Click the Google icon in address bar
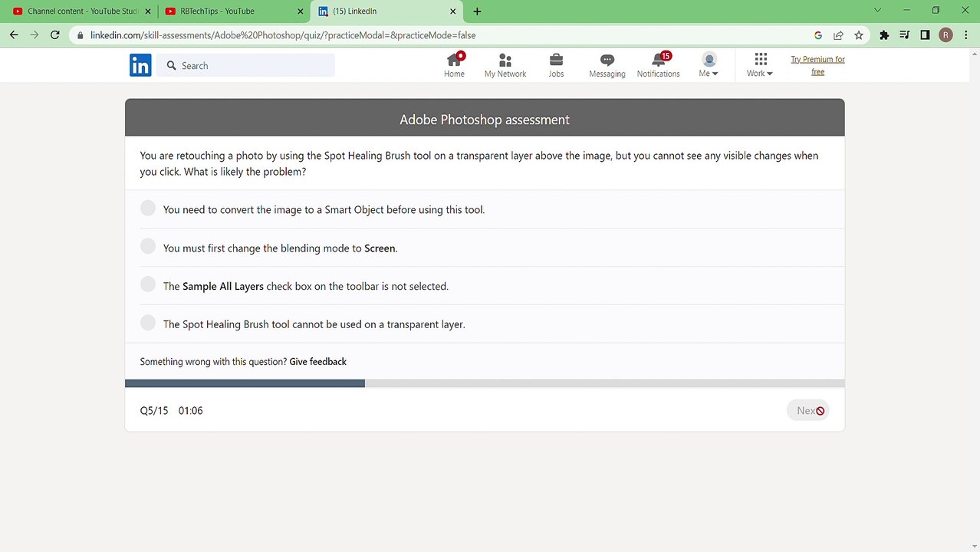Viewport: 980px width, 552px height. tap(818, 34)
